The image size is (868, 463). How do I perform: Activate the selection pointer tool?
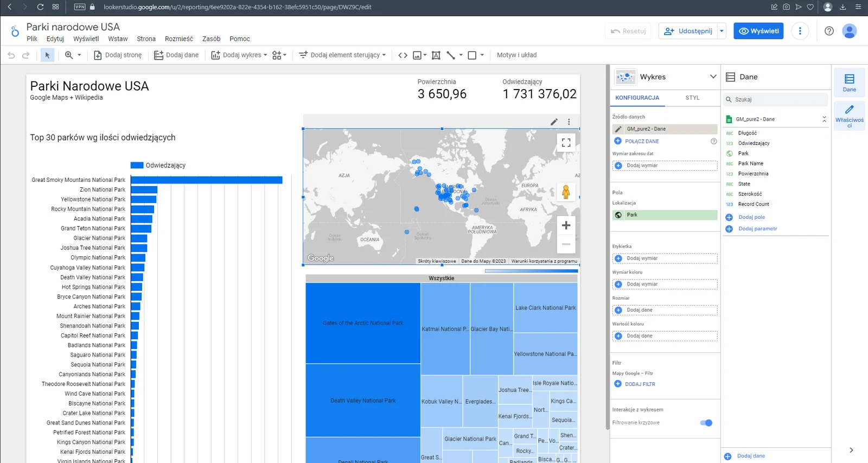47,55
